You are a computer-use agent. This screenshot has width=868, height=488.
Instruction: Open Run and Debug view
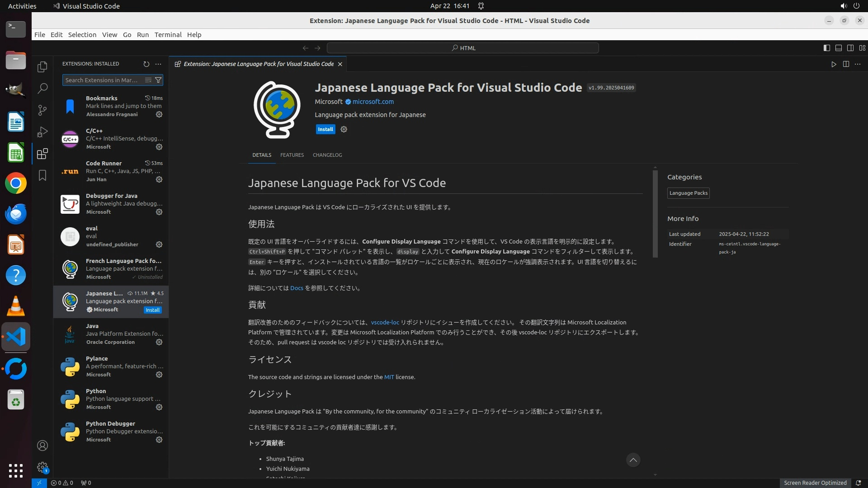42,132
